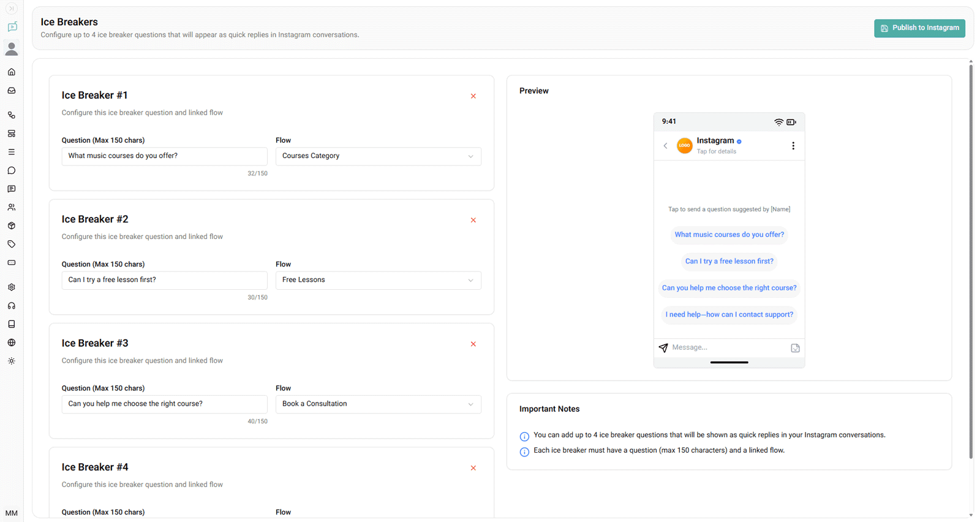Viewport: 980px width, 522px height.
Task: Delete Ice Breaker #2 with red X
Action: (x=473, y=220)
